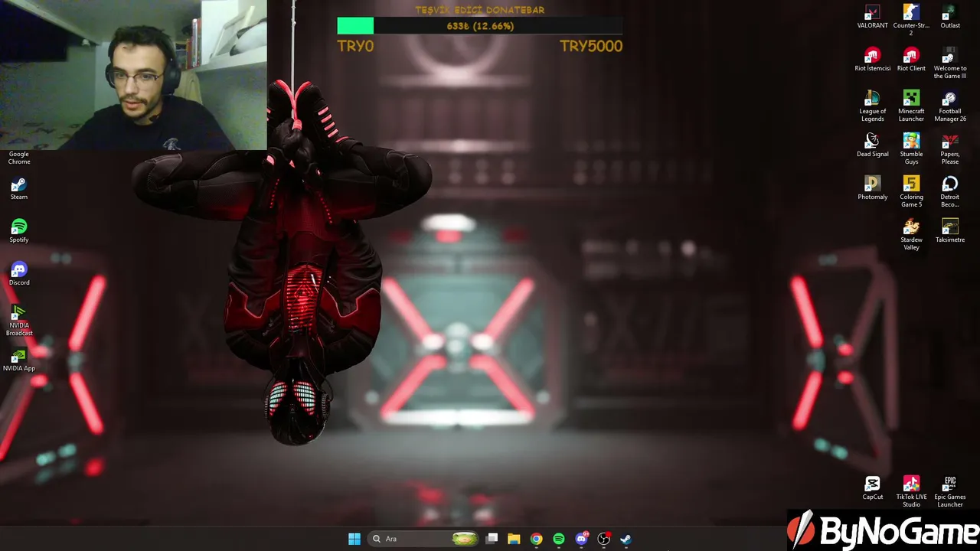Image resolution: width=980 pixels, height=551 pixels.
Task: Select the Stardew Valley desktop icon
Action: [911, 234]
